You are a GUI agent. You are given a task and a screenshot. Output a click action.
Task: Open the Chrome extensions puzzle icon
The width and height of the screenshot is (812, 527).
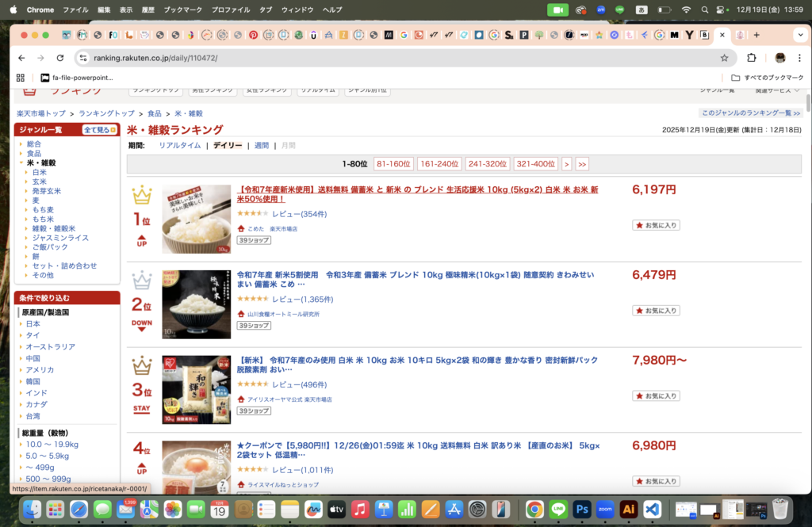[752, 58]
